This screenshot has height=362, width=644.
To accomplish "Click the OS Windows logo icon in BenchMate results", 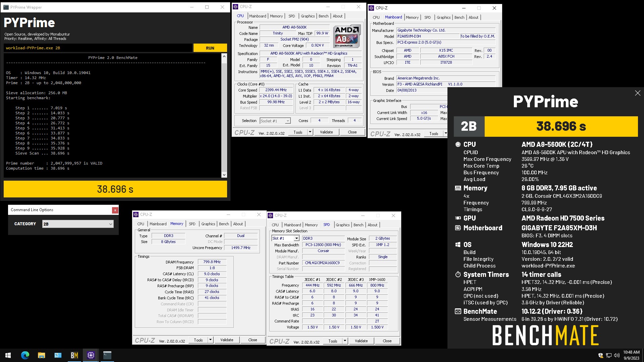I will point(458,245).
